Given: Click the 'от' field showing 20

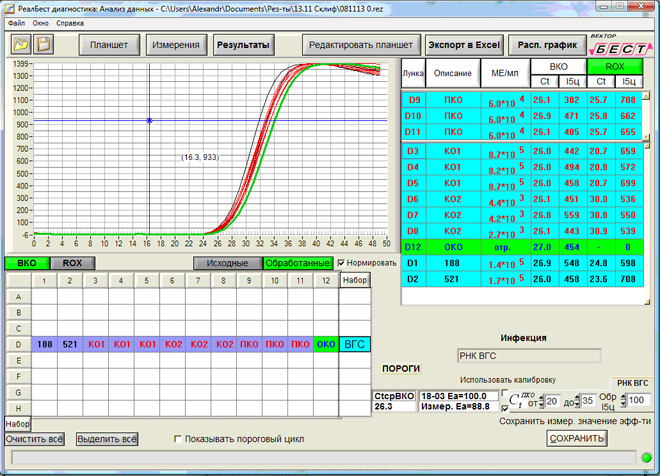Looking at the screenshot, I should (x=552, y=401).
